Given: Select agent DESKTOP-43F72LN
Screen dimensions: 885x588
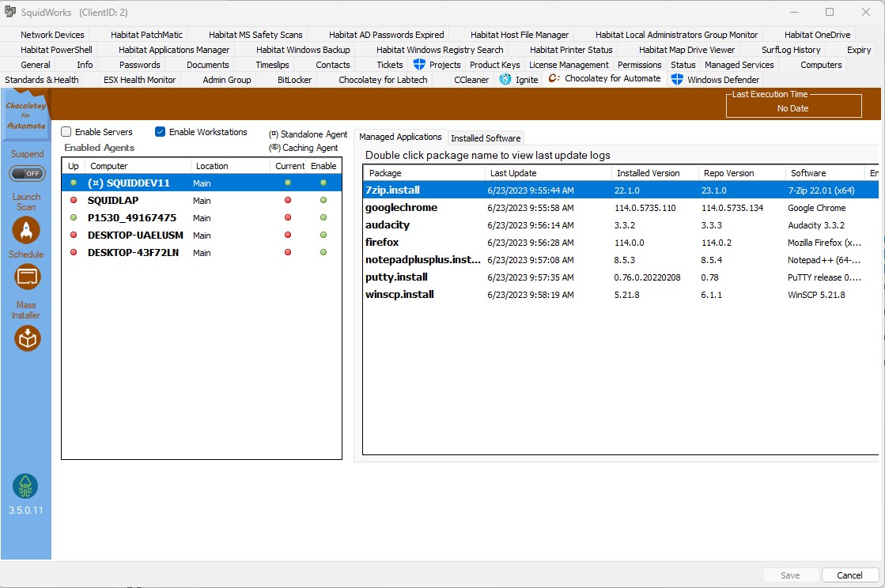Looking at the screenshot, I should coord(202,253).
